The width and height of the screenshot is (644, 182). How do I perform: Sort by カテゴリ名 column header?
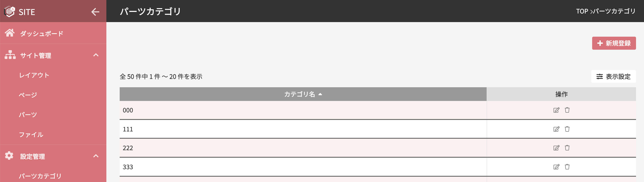303,94
